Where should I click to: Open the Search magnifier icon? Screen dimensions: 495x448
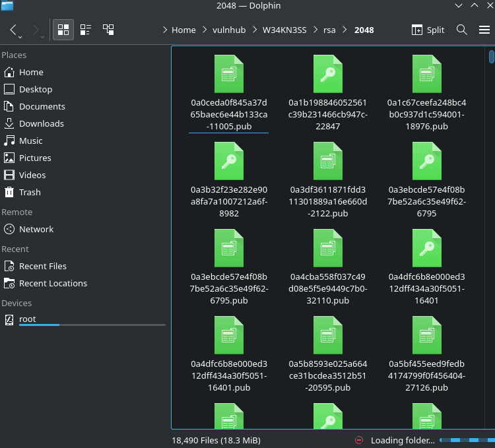[462, 30]
